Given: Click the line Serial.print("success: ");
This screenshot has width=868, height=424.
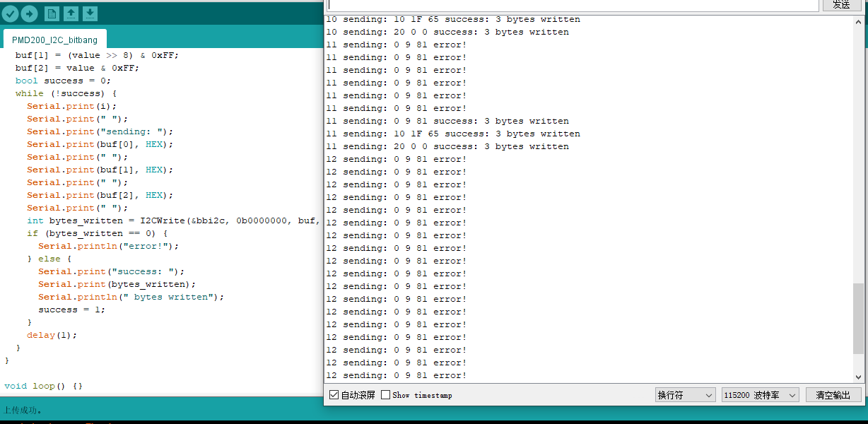Looking at the screenshot, I should [111, 271].
